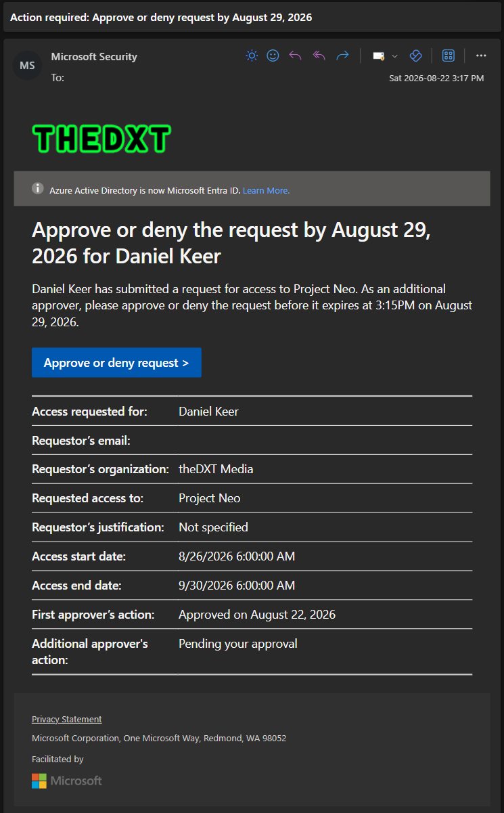Click the MS sender avatar
This screenshot has width=504, height=813.
click(27, 66)
